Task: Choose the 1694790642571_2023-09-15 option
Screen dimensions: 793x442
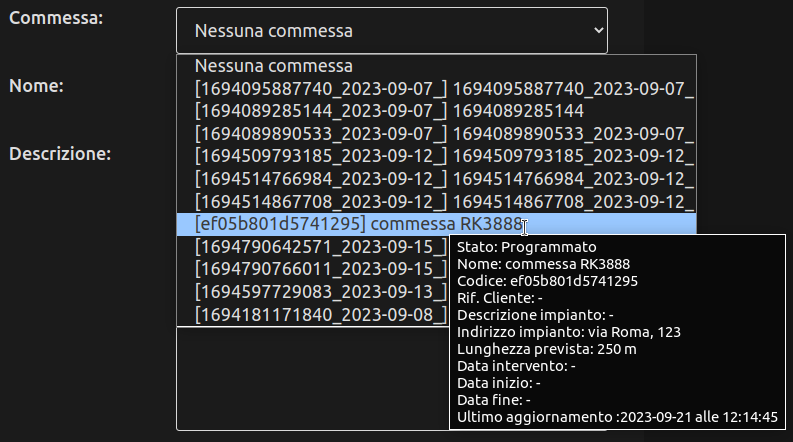Action: click(x=320, y=247)
